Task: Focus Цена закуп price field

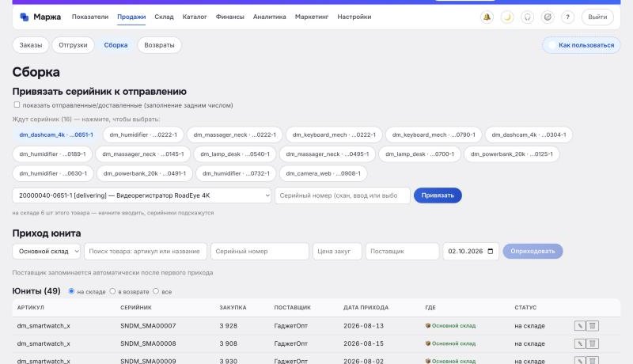Action: point(337,251)
